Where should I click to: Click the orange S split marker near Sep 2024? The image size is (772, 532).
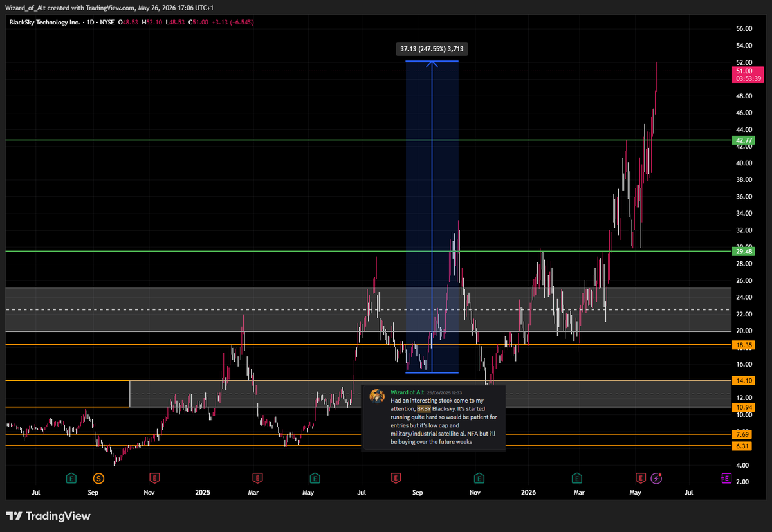click(x=98, y=478)
